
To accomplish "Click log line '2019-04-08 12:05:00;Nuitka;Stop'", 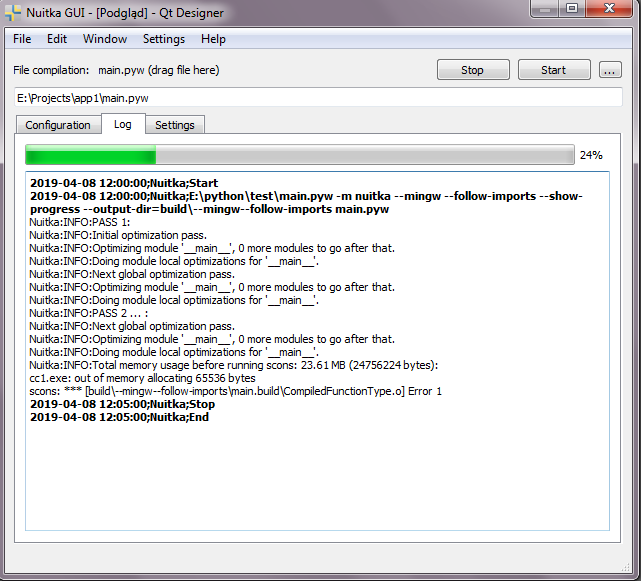I will click(122, 404).
